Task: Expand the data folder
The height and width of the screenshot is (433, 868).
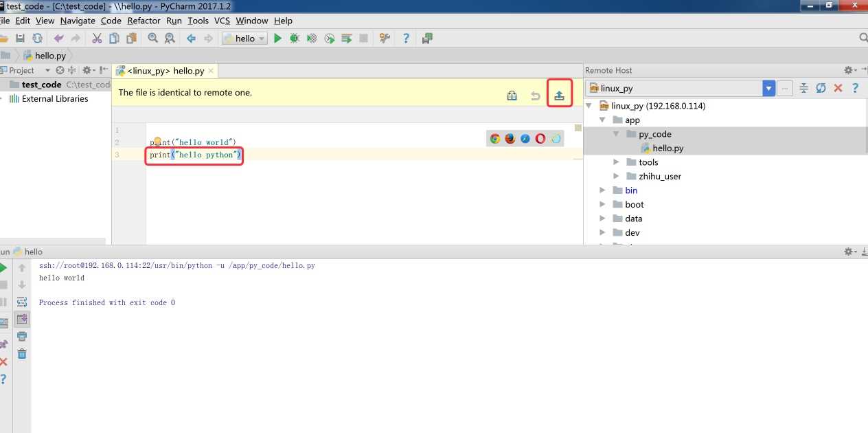Action: [602, 219]
